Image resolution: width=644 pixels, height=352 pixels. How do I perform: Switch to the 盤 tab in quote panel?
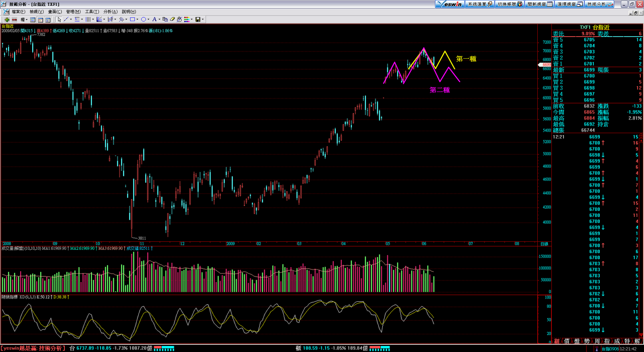tap(577, 341)
